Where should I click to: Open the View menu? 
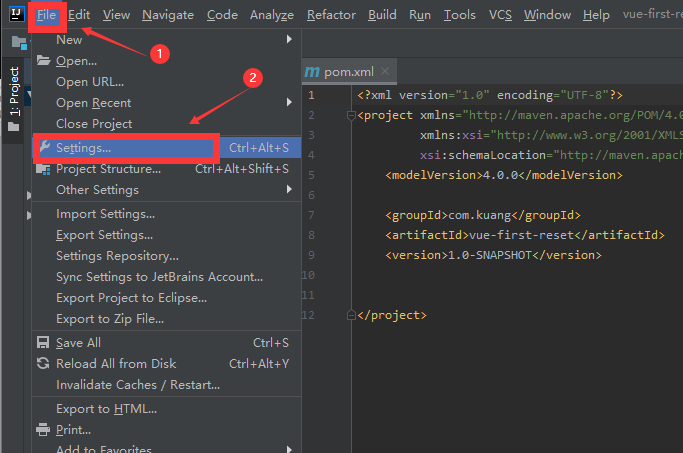116,15
